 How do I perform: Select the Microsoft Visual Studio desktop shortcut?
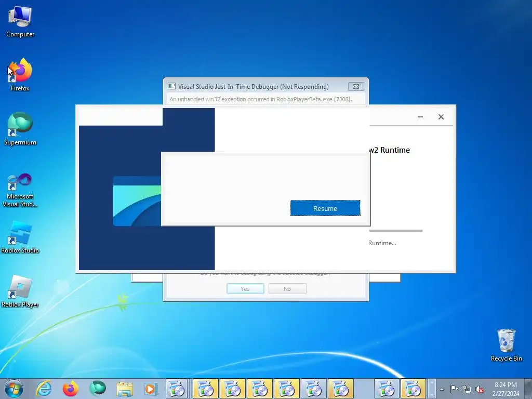20,190
